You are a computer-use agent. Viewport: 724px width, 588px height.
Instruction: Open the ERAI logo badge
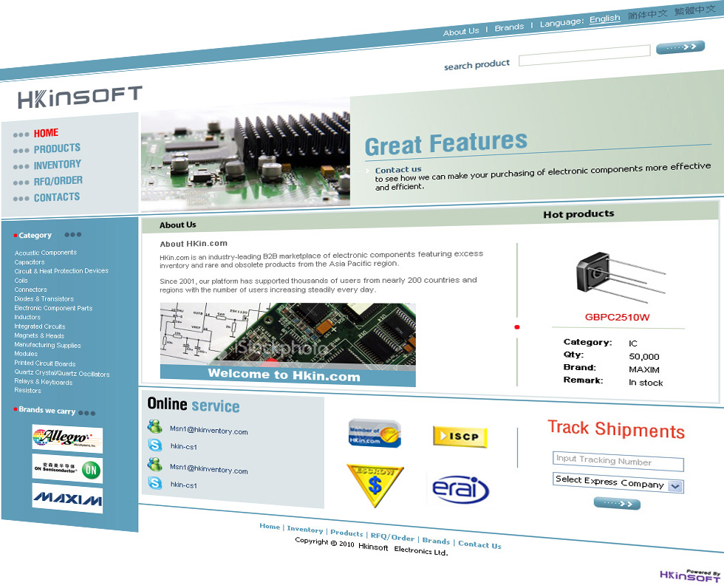tap(460, 489)
